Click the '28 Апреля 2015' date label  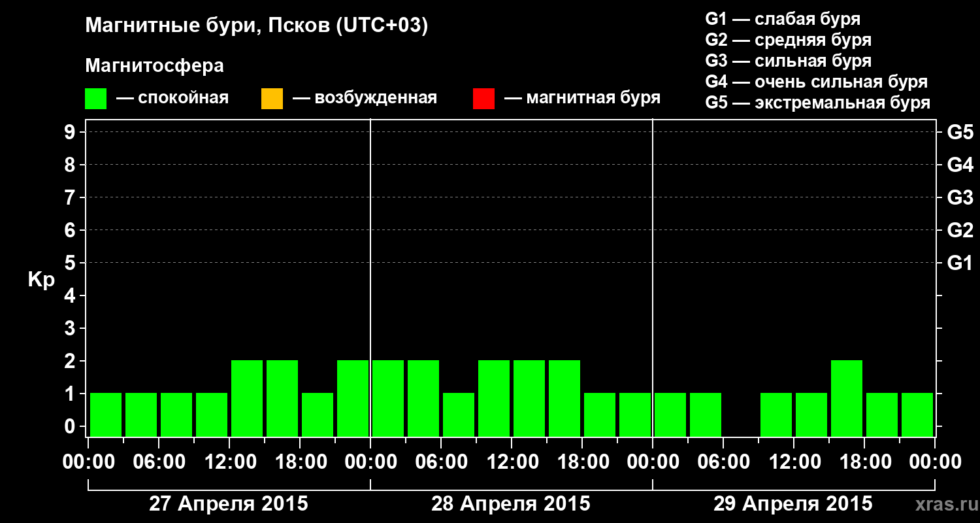[x=511, y=504]
